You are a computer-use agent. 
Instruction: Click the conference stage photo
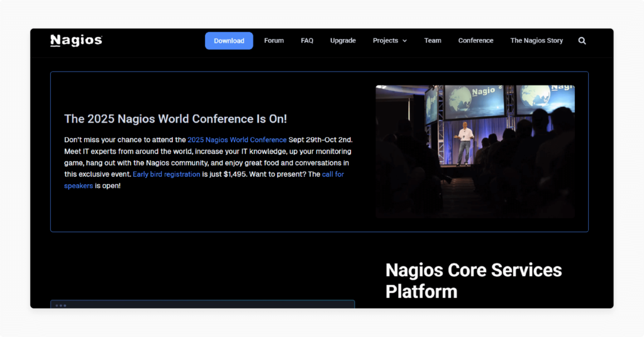[x=475, y=152]
